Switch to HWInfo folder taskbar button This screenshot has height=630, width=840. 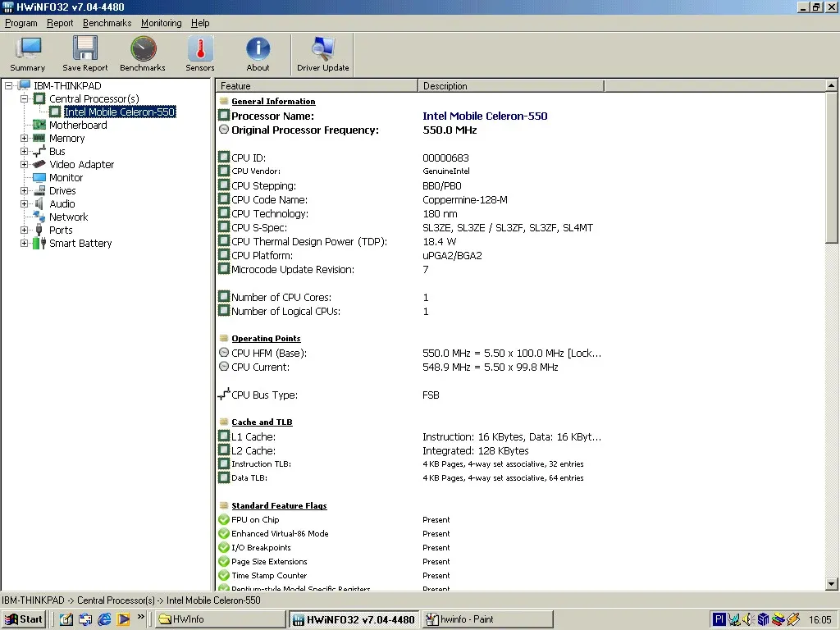click(221, 619)
